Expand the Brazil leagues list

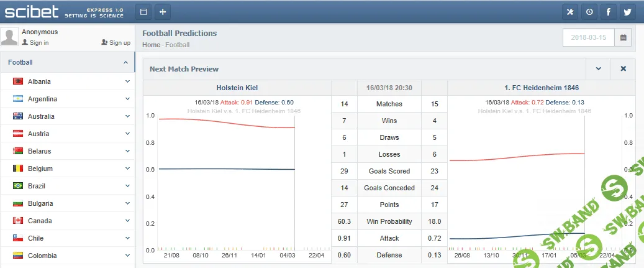pyautogui.click(x=127, y=186)
